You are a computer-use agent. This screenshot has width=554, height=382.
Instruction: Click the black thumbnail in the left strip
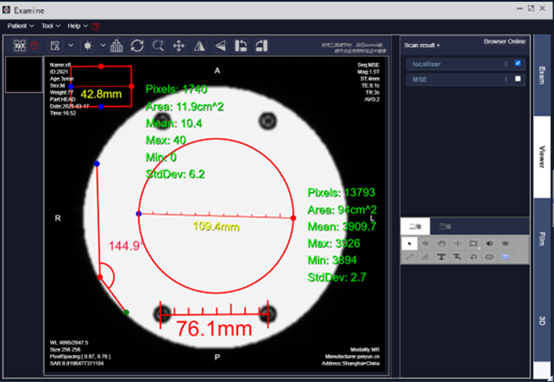tap(24, 75)
